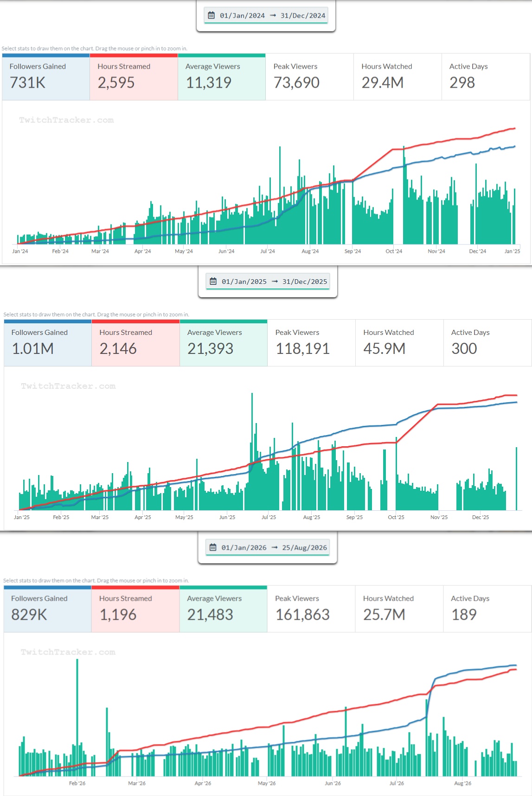Open the 01/Jan/2026 → 25/Aug/2026 date picker

(x=268, y=547)
